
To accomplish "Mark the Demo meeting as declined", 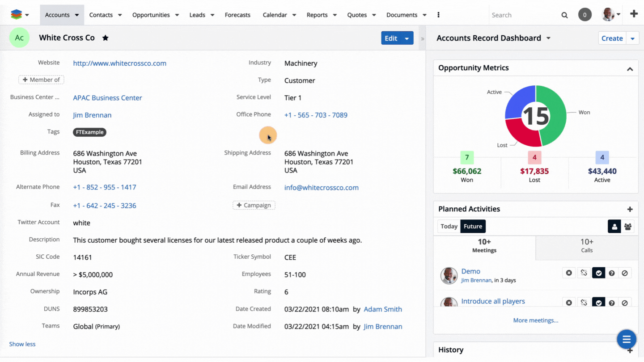I will [x=625, y=273].
